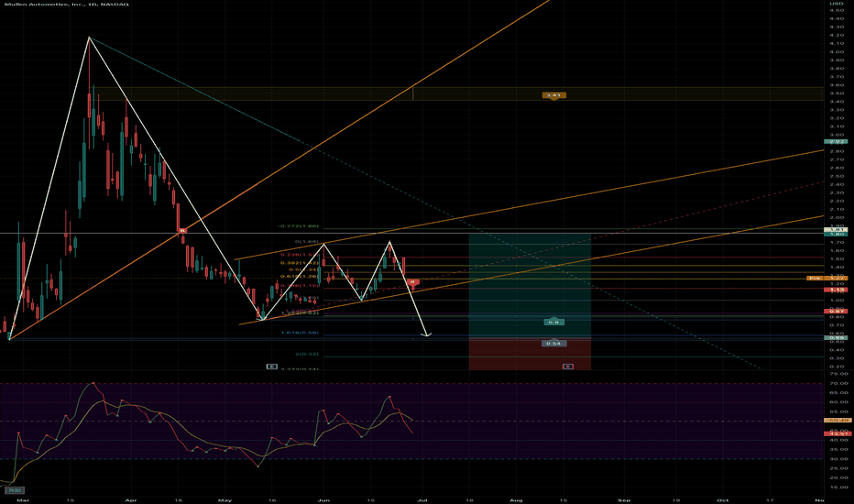This screenshot has width=854, height=504.
Task: Click the Aug date on the time axis
Action: [x=516, y=499]
